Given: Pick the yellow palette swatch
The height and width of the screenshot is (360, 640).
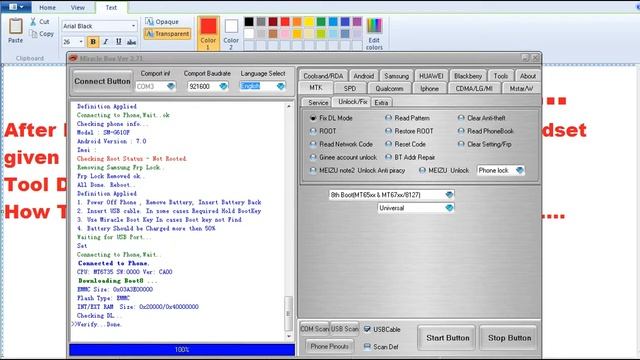Looking at the screenshot, I should coord(309,22).
